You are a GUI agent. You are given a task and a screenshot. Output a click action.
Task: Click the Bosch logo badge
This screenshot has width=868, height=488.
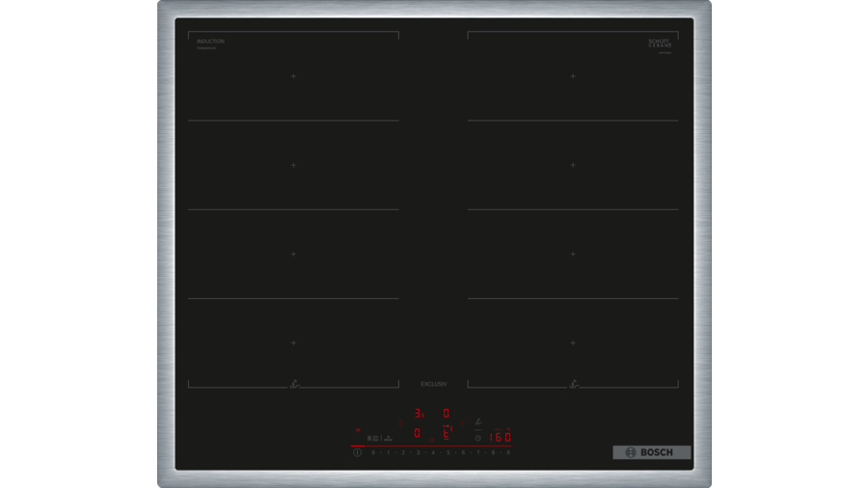click(651, 452)
